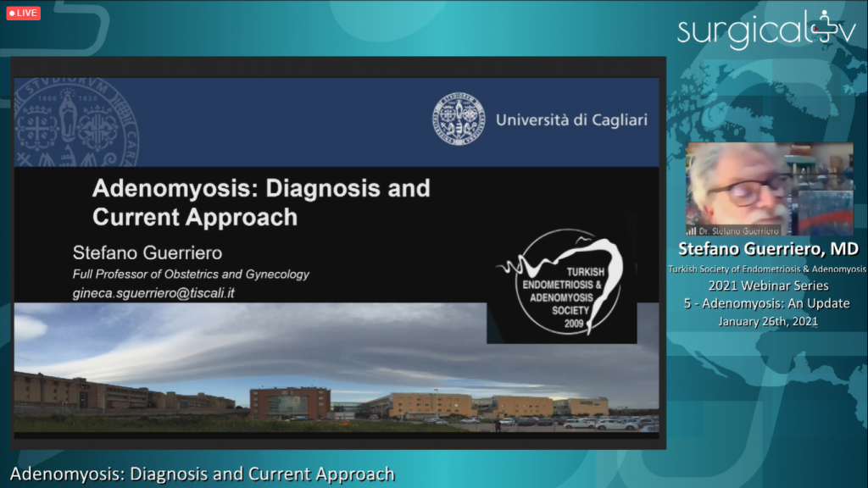The height and width of the screenshot is (488, 868).
Task: Click the '5 - Adenomyosis: An Update' title
Action: [x=767, y=303]
